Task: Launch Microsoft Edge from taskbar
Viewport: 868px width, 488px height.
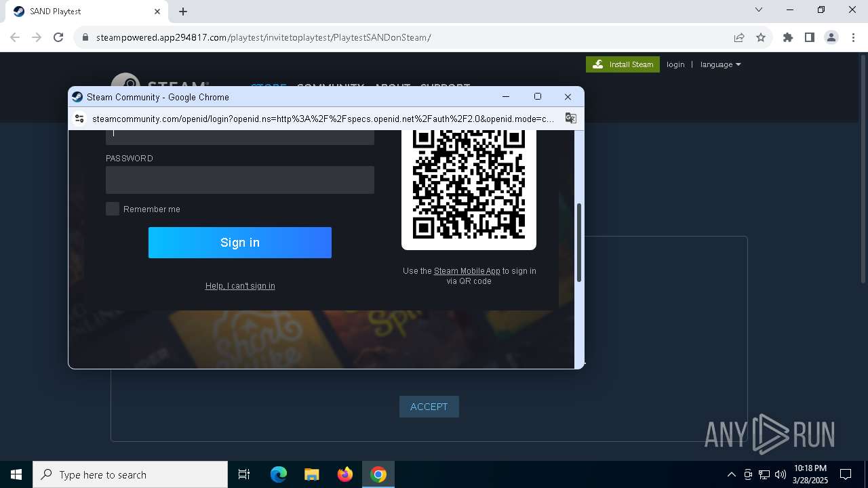Action: (x=279, y=474)
